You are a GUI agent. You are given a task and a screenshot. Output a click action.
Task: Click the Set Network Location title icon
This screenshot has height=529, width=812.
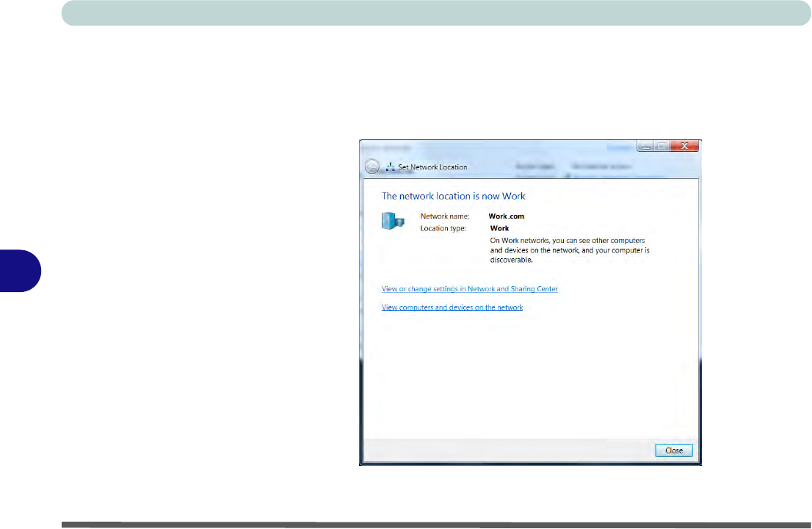(x=391, y=167)
